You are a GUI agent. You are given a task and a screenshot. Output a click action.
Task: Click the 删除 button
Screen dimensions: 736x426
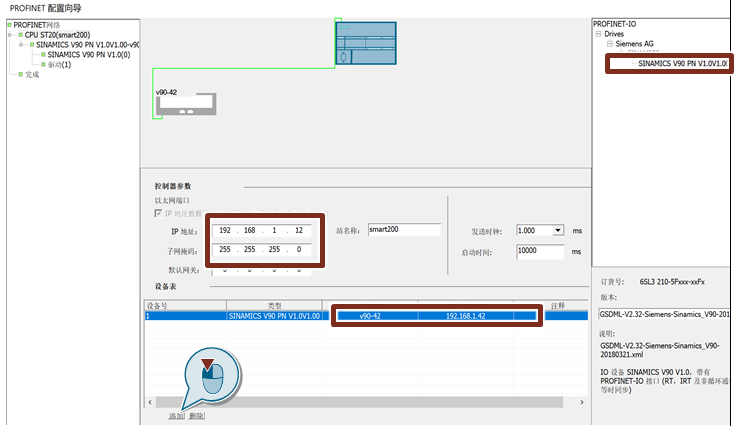197,416
